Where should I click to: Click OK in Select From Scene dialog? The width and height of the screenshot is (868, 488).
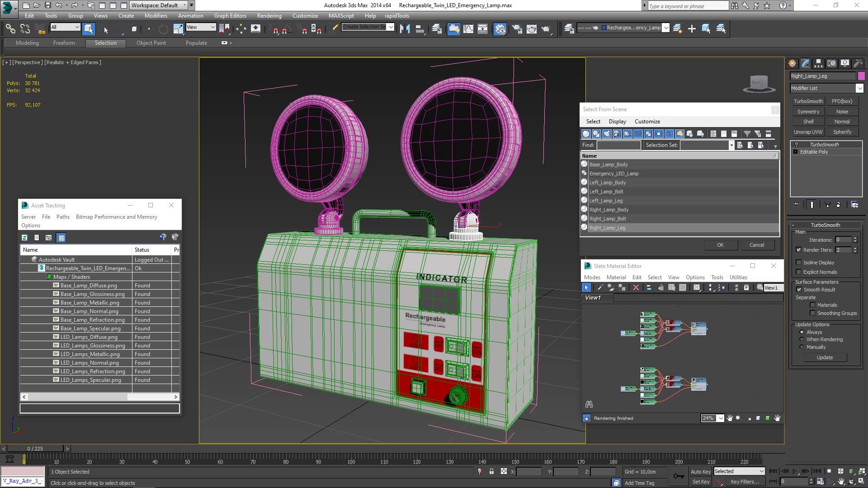point(720,245)
